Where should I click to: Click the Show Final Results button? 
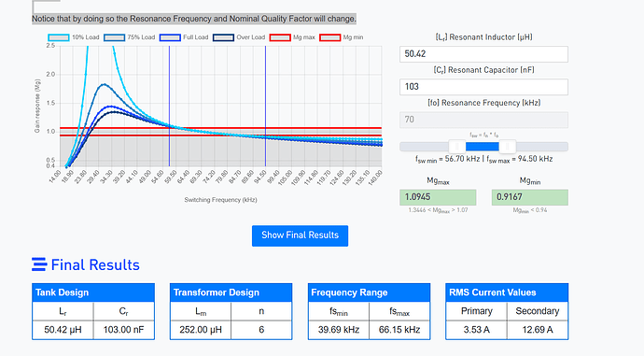pyautogui.click(x=300, y=235)
